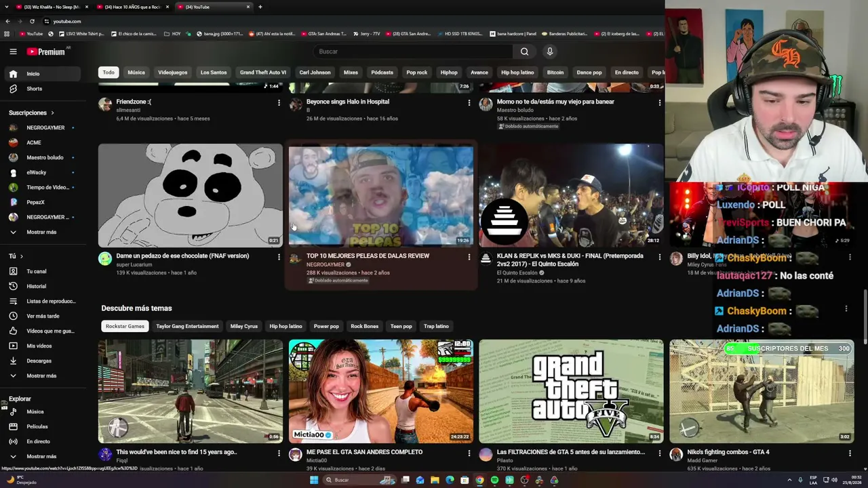Viewport: 868px width, 488px height.
Task: Open more actions for Niko's fighting combos
Action: 850,453
